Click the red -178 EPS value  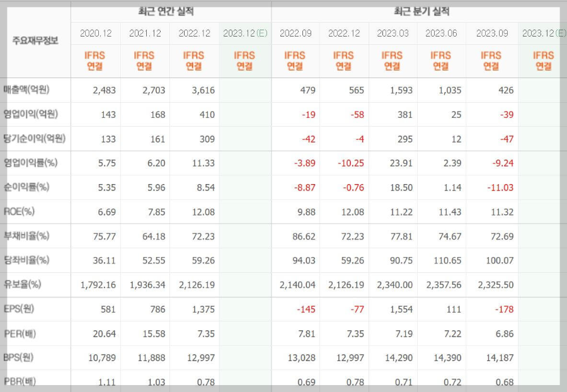coord(504,309)
